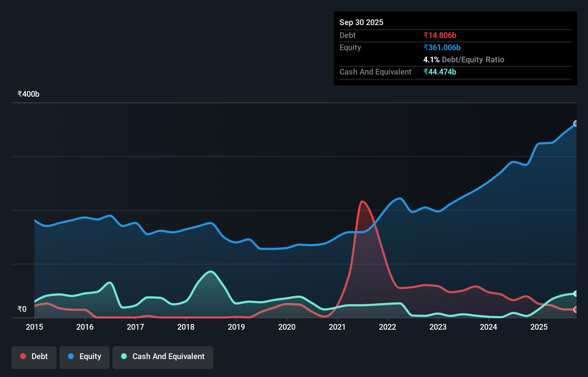Click the 4.1% Debt/Equity Ratio text
The image size is (588, 377).
click(464, 59)
